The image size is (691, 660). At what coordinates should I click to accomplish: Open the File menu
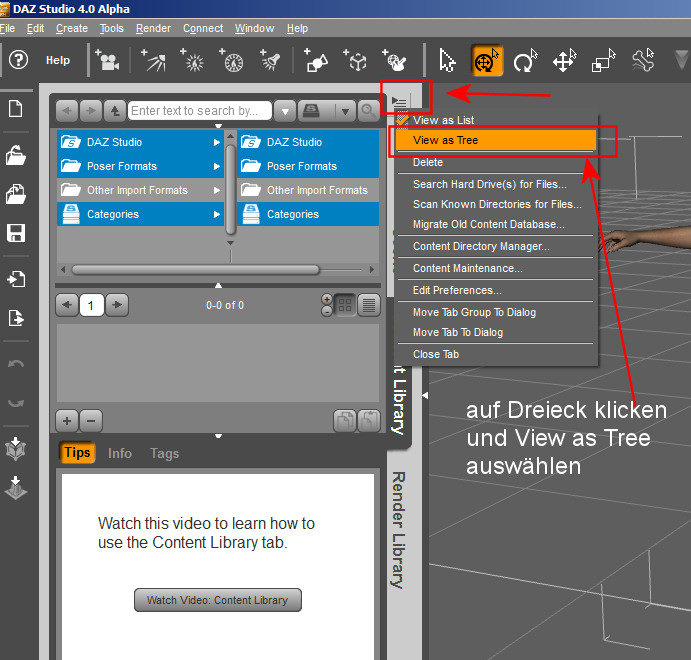[x=7, y=28]
